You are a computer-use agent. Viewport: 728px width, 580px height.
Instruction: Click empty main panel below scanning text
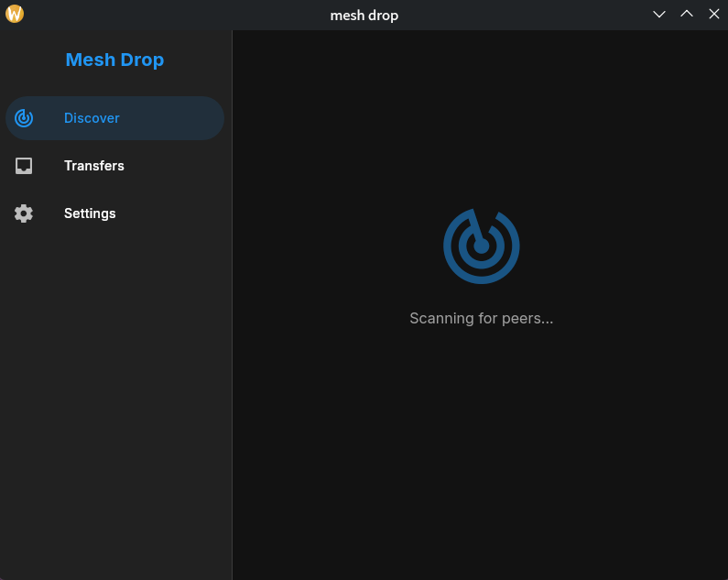(481, 449)
